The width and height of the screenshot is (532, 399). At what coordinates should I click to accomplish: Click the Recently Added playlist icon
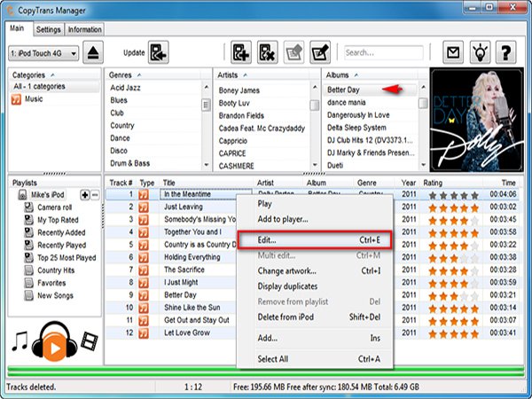point(29,232)
